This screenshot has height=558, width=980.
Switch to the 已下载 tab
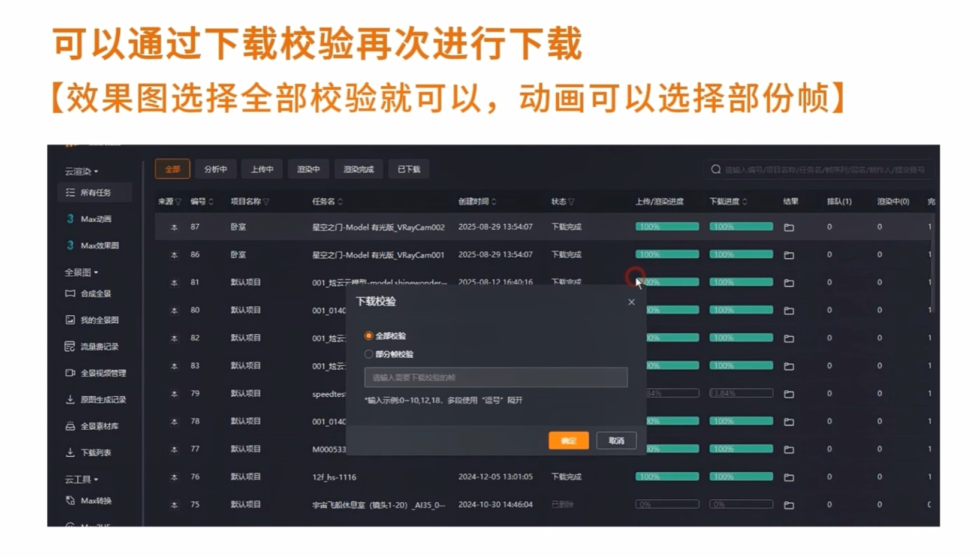click(409, 170)
